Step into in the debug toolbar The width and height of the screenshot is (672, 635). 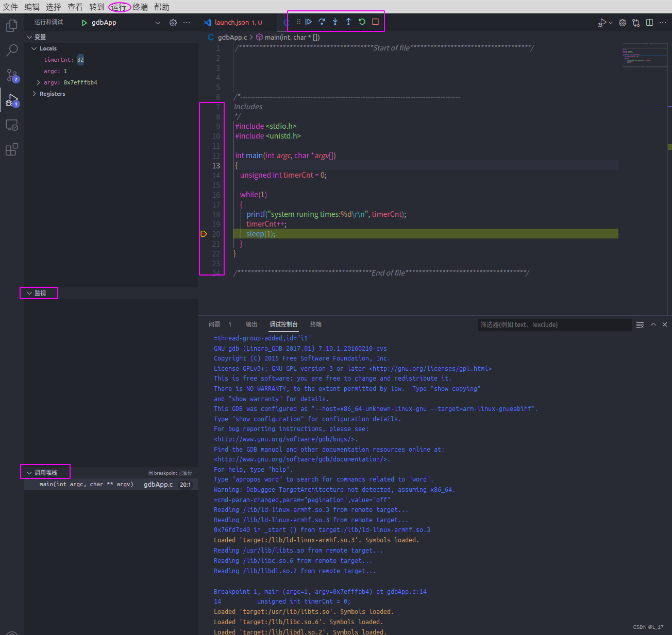(x=335, y=22)
